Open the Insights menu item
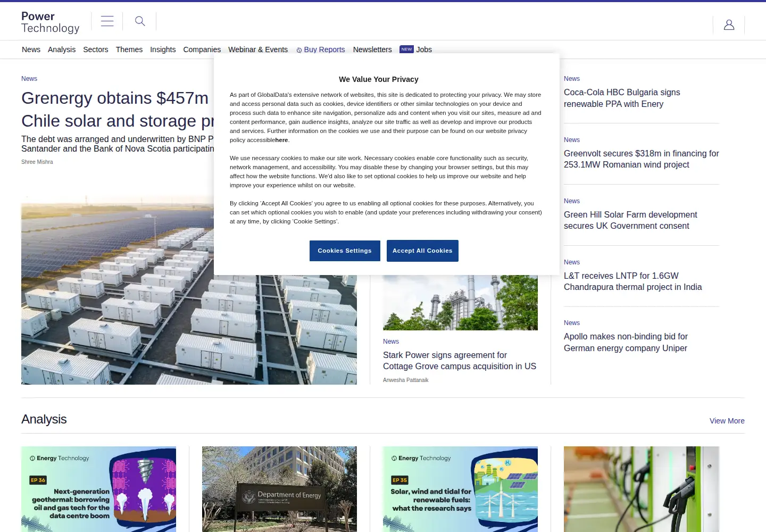The width and height of the screenshot is (766, 532). pos(163,49)
